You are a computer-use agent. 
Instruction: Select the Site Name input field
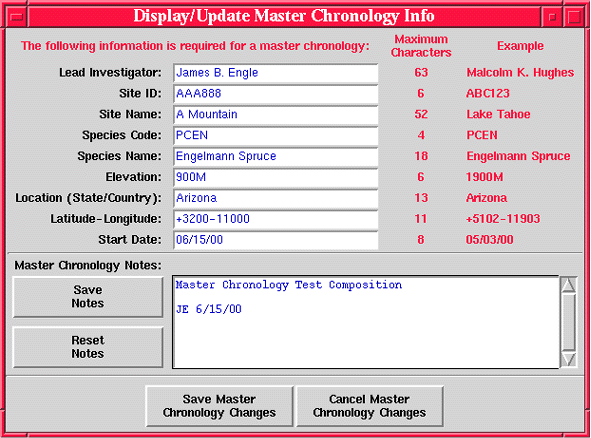(x=276, y=115)
